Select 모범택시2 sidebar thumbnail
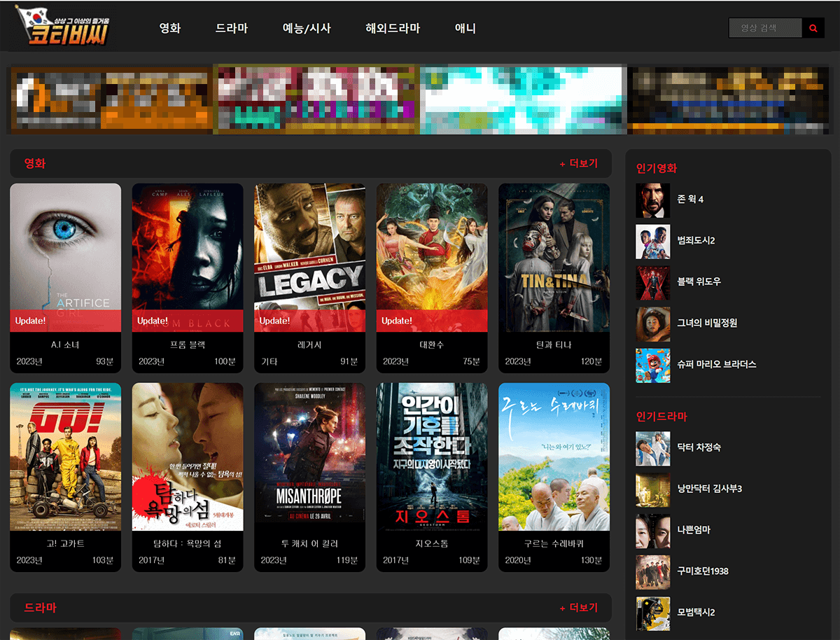The width and height of the screenshot is (840, 640). point(652,613)
